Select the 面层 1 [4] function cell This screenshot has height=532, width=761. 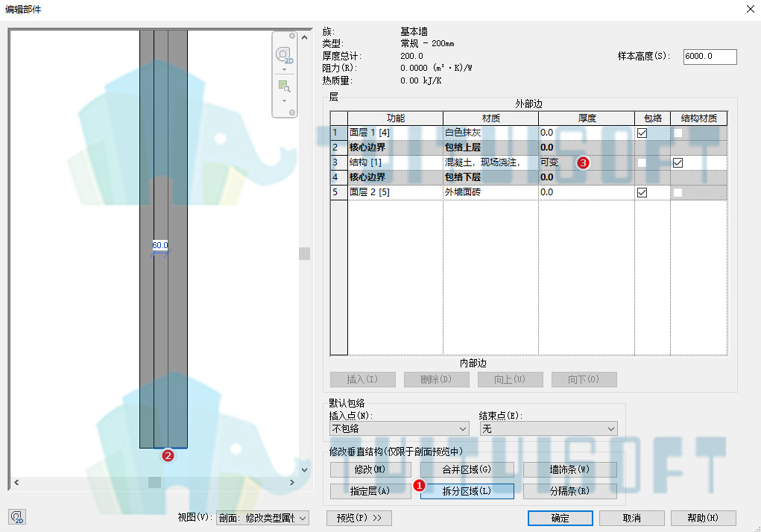395,133
